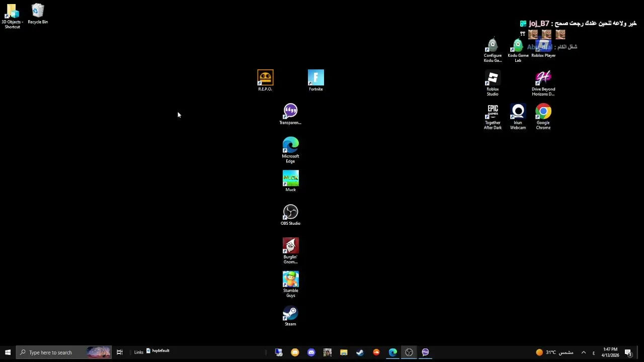
Task: Select the Fortnite desktop shortcut
Action: click(x=316, y=81)
